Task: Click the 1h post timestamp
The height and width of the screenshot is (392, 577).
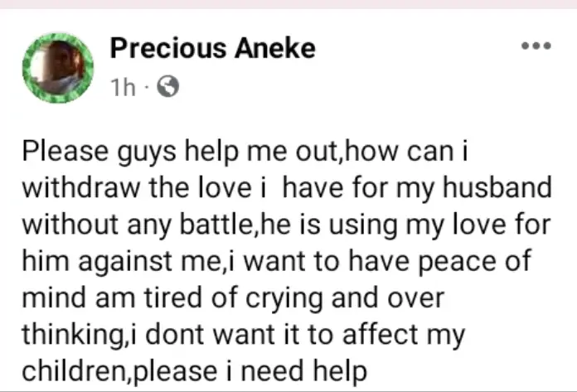Action: pos(122,86)
